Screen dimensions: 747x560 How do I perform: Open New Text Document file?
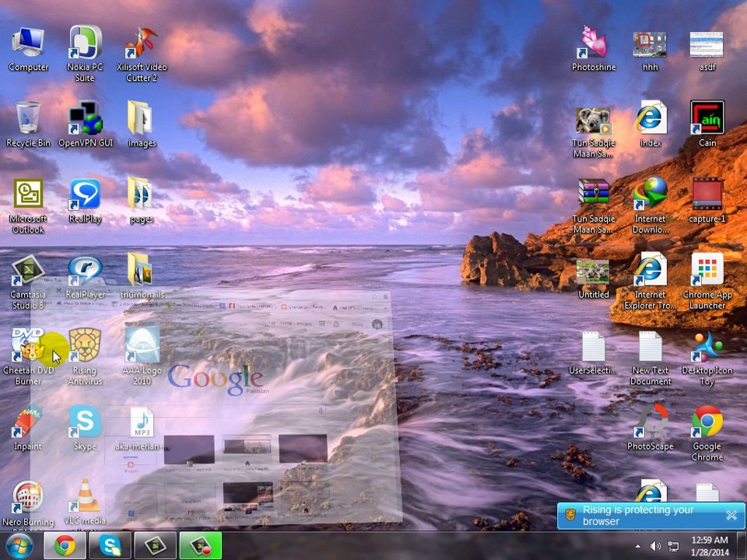pyautogui.click(x=650, y=358)
